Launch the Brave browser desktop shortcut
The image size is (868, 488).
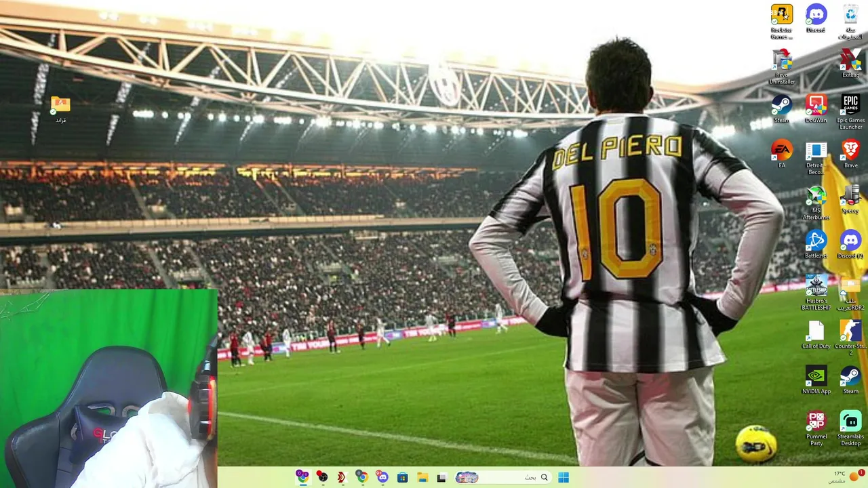pyautogui.click(x=850, y=154)
